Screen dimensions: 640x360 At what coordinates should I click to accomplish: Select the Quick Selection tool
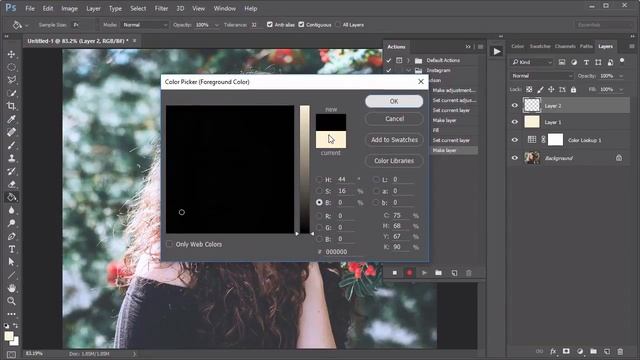11,93
